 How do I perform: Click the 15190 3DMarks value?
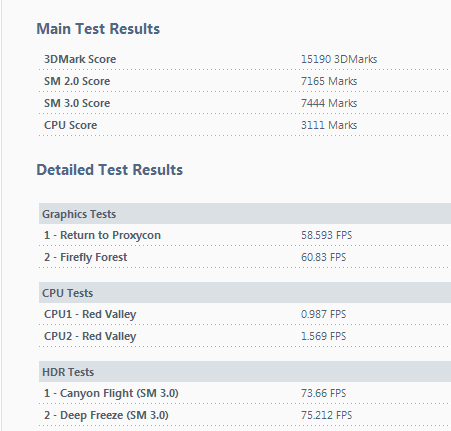(x=339, y=59)
